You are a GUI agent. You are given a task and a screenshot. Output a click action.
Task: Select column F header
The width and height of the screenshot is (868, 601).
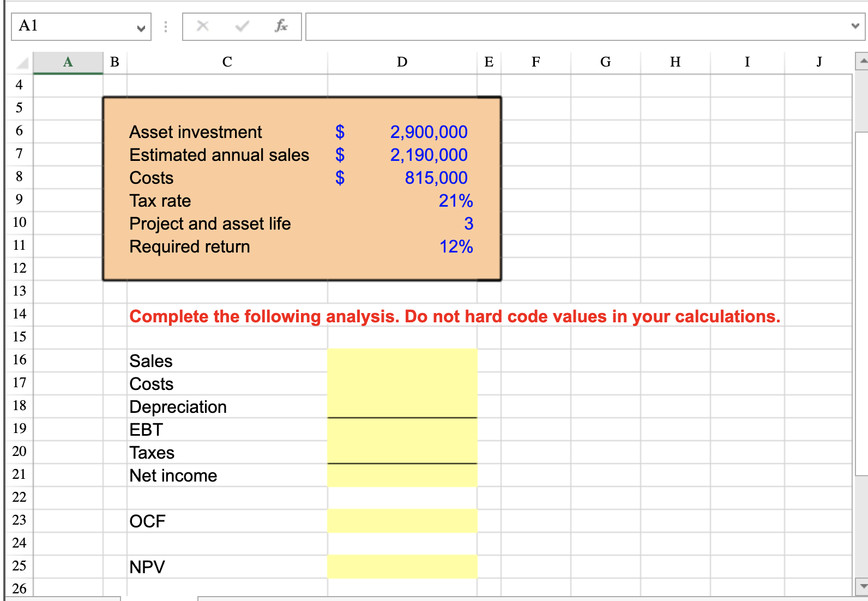(536, 62)
